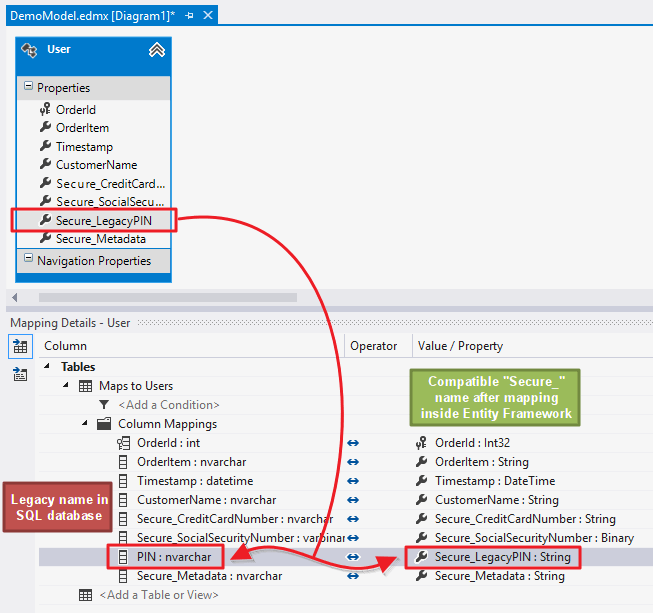Click the User entity icon in header
Viewport: 653px width, 613px height.
(x=30, y=50)
